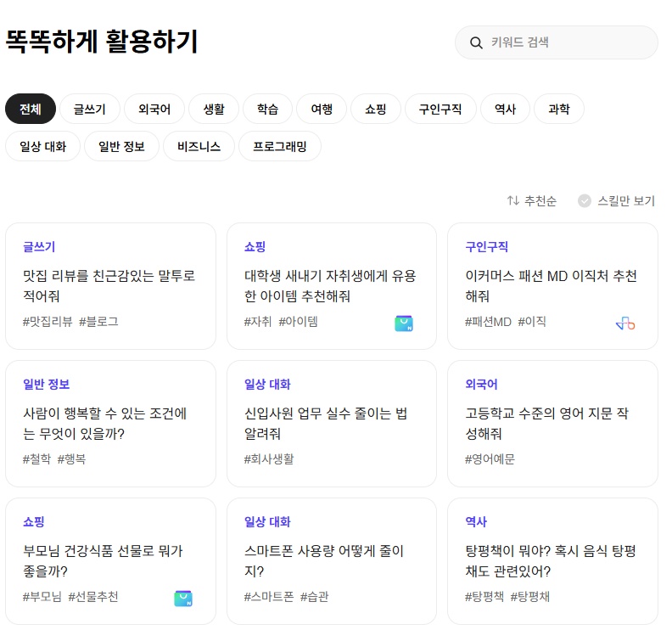Click the 똑똑하게 활용하기 page heading
672x630 pixels.
tap(102, 42)
